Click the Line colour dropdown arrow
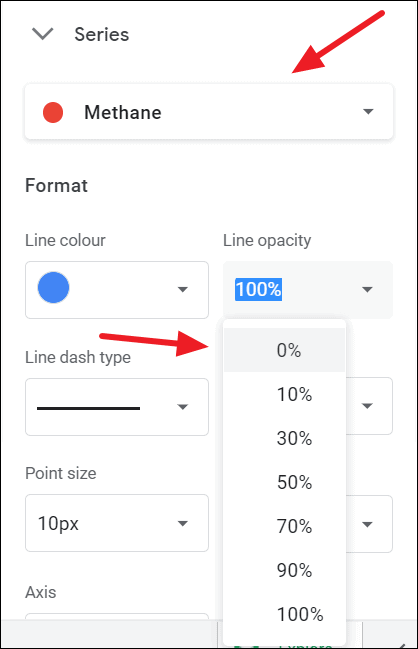Viewport: 418px width, 649px height. click(183, 289)
